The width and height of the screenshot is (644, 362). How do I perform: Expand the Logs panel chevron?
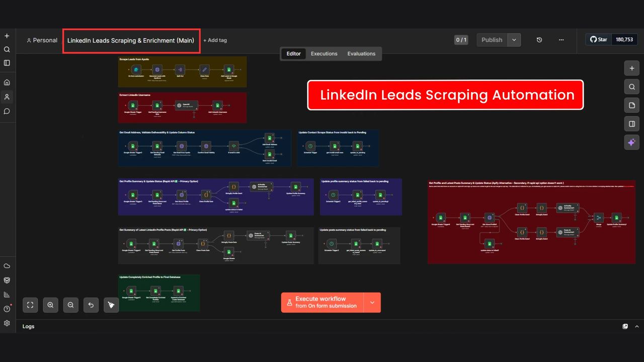click(x=636, y=326)
